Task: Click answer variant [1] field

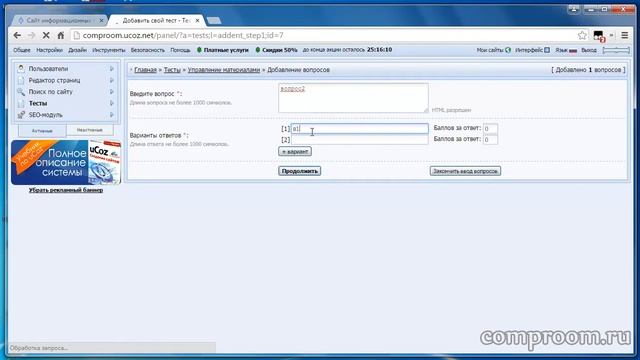Action: point(360,129)
